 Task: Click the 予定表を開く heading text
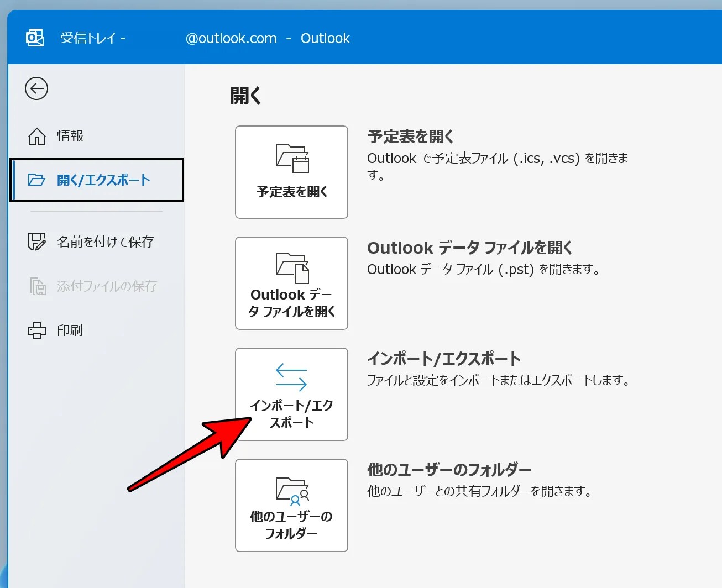(x=411, y=136)
